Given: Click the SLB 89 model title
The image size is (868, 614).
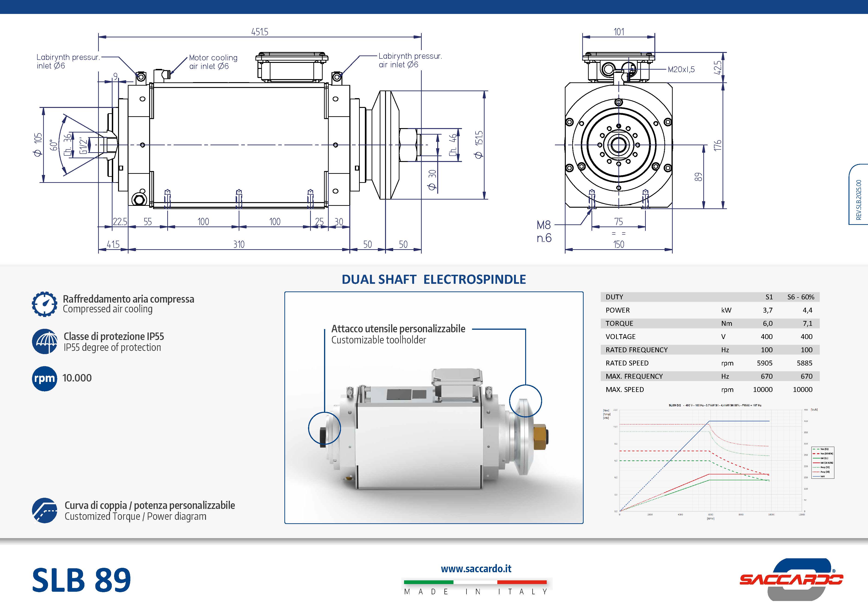Looking at the screenshot, I should click(81, 580).
